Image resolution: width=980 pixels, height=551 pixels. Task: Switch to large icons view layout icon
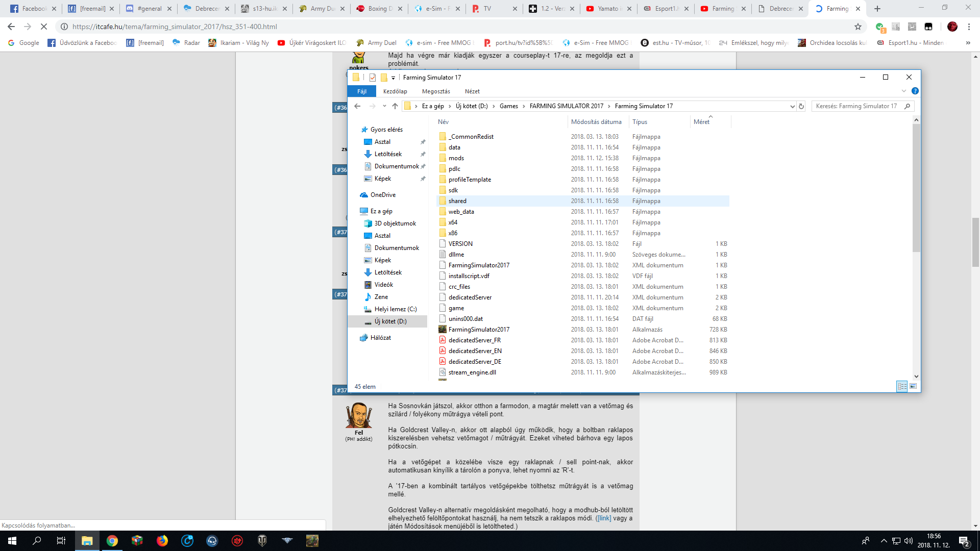pos(913,386)
